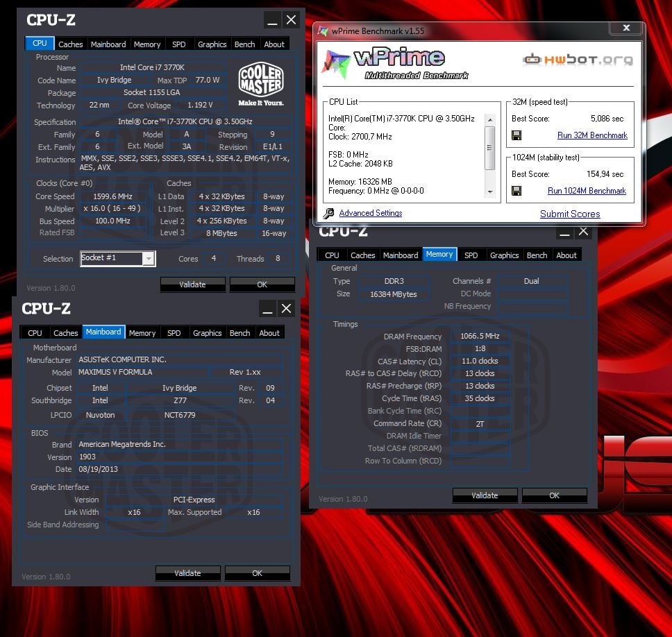Click the Core Speed value 1599.6 MHz

[x=112, y=196]
